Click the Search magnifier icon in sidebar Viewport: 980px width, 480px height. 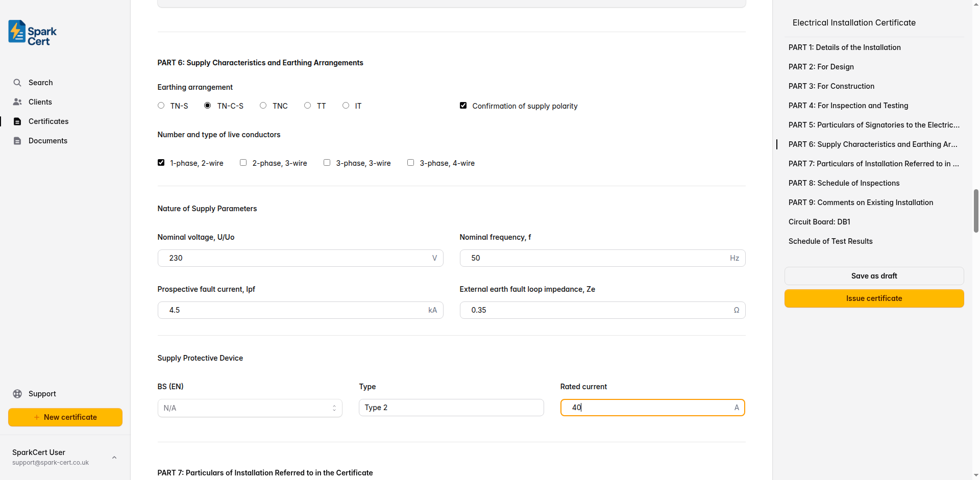(17, 83)
